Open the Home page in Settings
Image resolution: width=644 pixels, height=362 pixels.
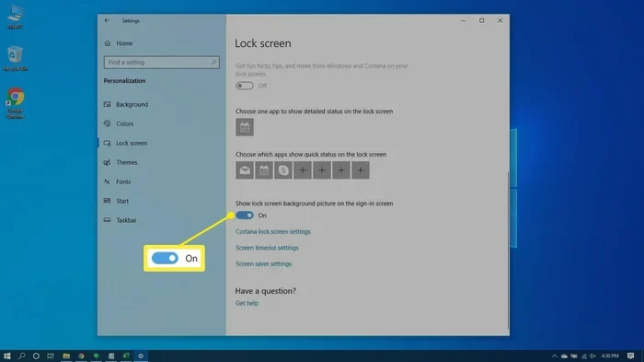click(119, 43)
